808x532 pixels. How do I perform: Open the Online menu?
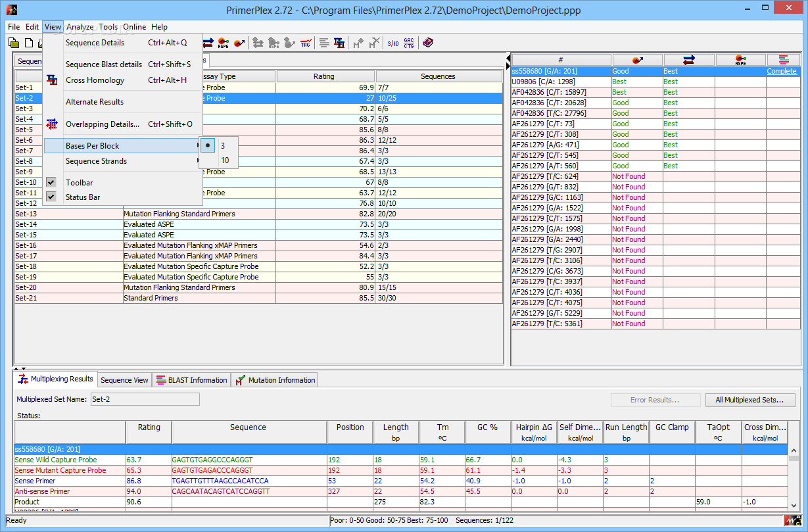(x=135, y=27)
